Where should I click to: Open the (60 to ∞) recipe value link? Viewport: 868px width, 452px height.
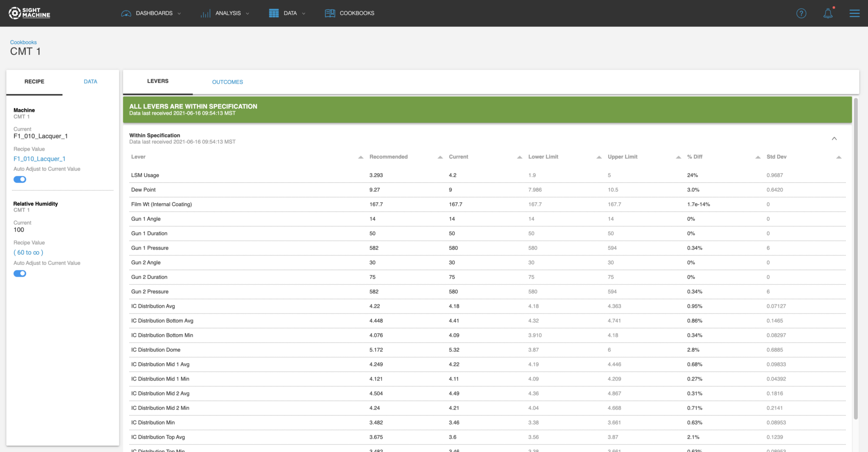pos(28,252)
